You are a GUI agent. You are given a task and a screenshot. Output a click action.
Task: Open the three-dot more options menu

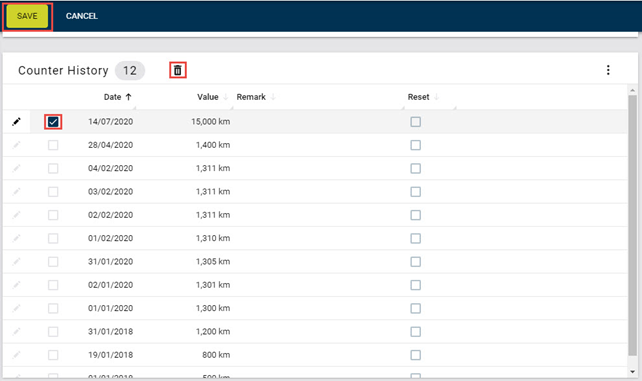608,70
